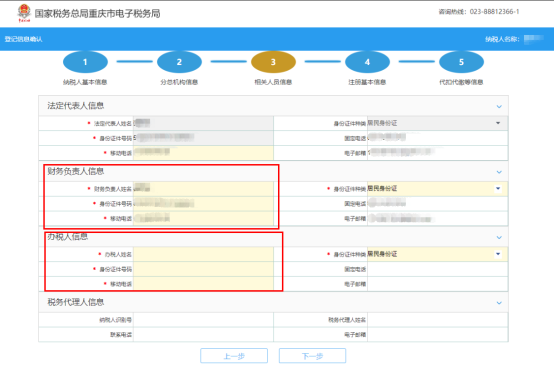
Task: Click the 纳税人识别号 field under 税务代理人信息
Action: (203, 320)
